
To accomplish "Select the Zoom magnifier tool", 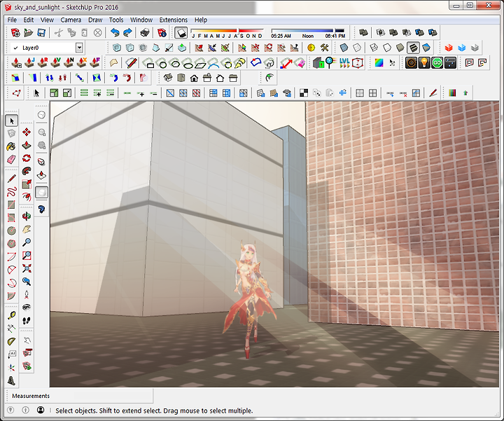I will (27, 242).
